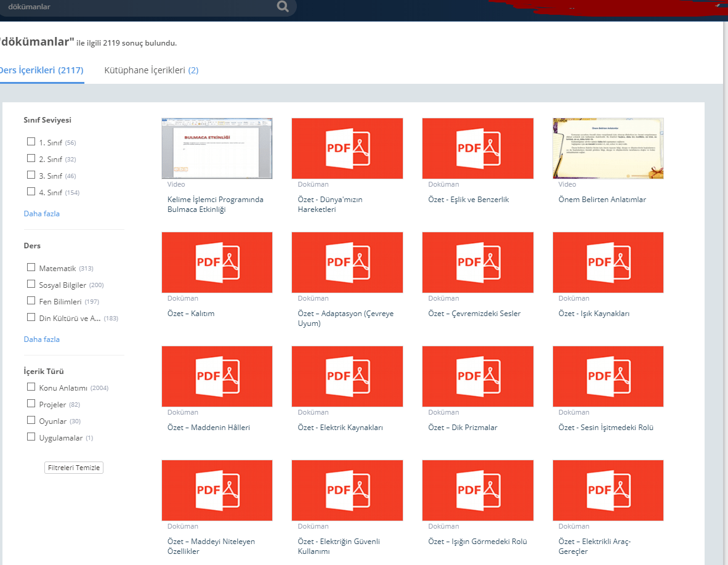Screen dimensions: 728x565
Task: Open the Önem Belirten Anlatımlar title link
Action: coord(602,200)
